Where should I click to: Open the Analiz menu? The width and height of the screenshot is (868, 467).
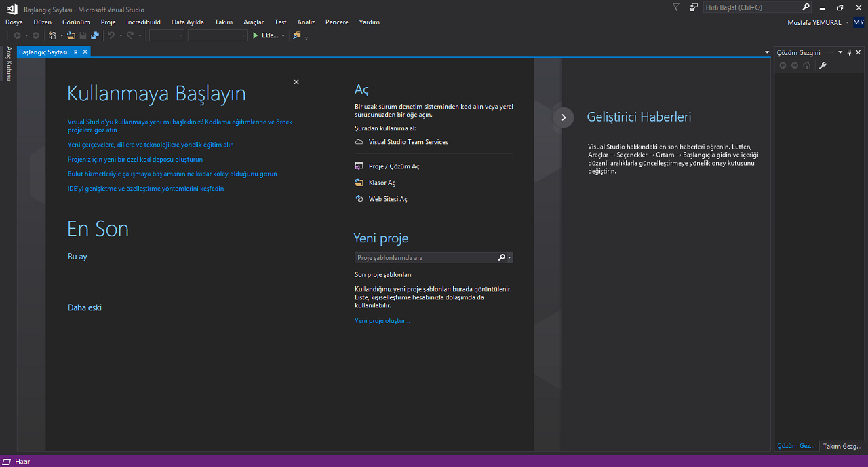pyautogui.click(x=306, y=22)
